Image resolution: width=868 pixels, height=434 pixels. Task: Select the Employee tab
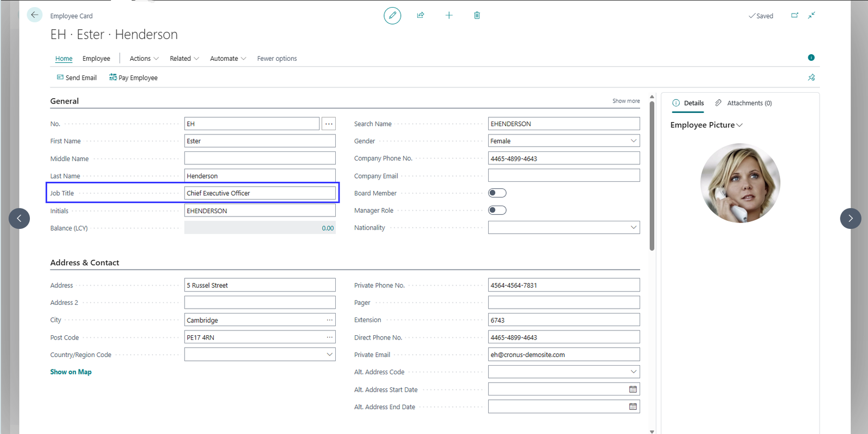pyautogui.click(x=96, y=59)
